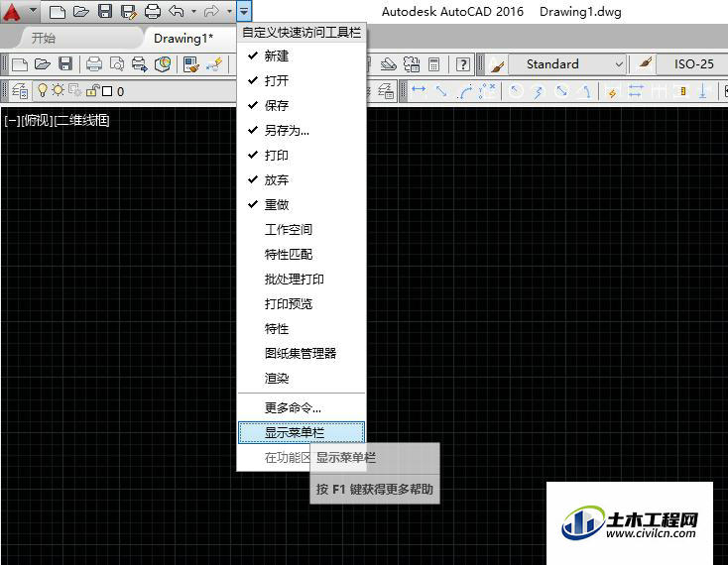Uncheck 另存为... in the customize menu
Viewport: 728px width, 565px height.
pyautogui.click(x=301, y=131)
